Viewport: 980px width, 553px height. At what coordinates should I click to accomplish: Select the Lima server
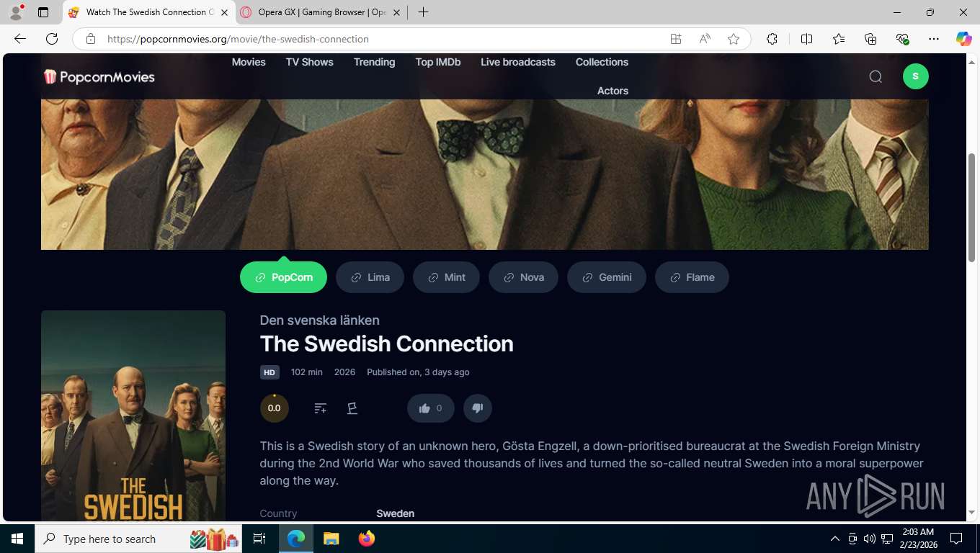pos(370,277)
